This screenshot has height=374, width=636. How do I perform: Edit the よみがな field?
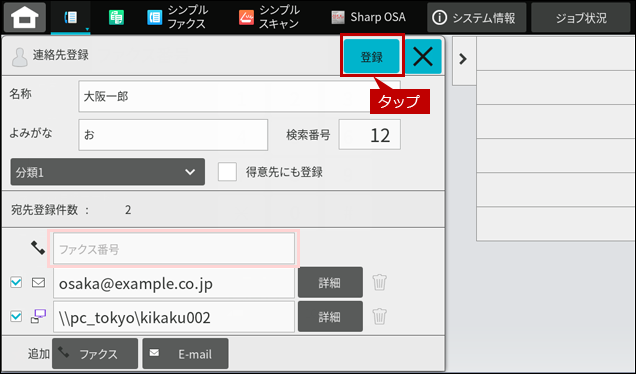173,135
